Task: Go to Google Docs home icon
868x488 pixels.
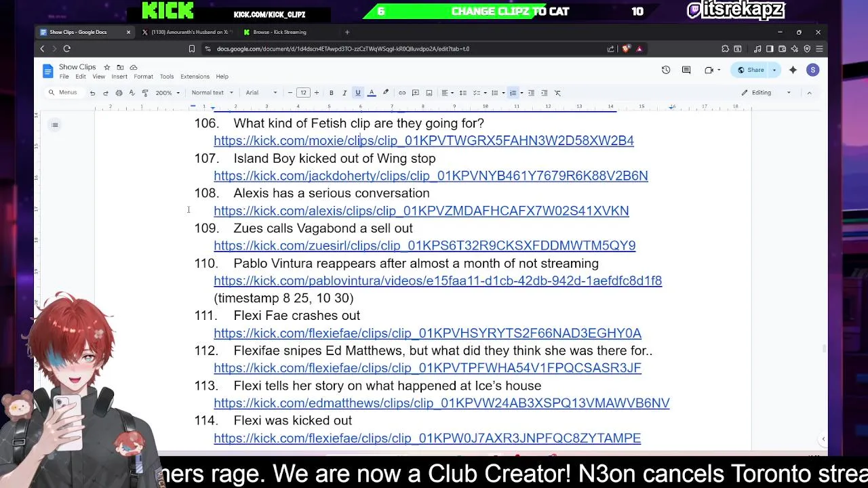Action: click(47, 70)
